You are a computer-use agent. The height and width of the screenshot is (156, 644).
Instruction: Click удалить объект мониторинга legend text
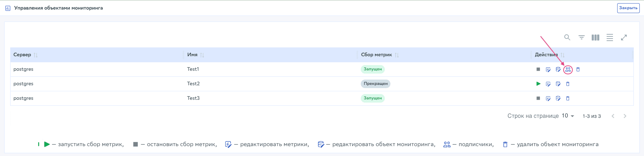(558, 144)
